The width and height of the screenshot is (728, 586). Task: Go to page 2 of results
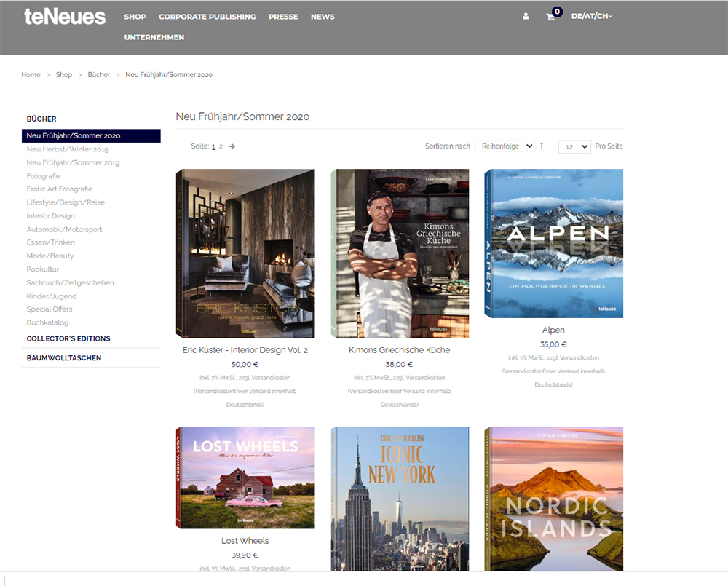point(221,146)
